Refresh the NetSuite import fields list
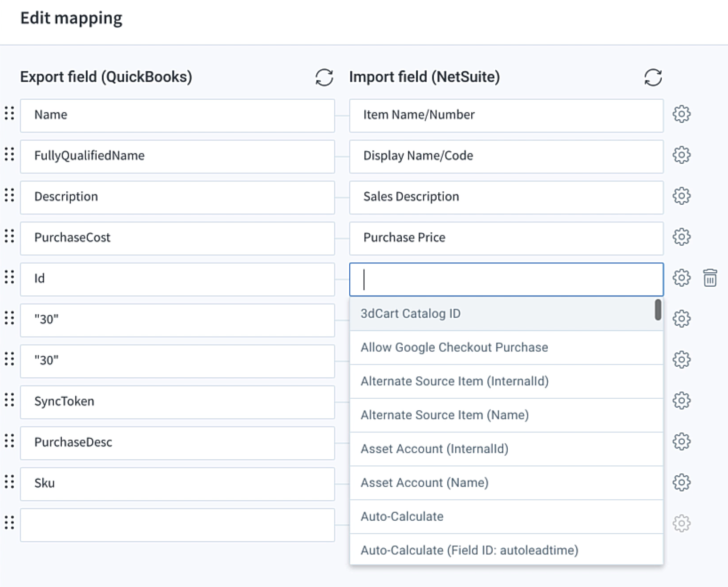Image resolution: width=728 pixels, height=587 pixels. pos(653,77)
